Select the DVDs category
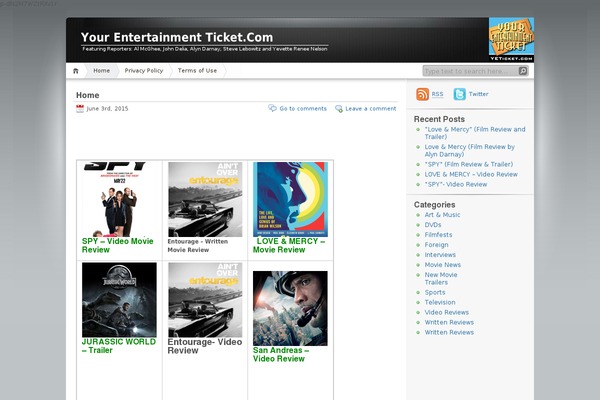This screenshot has width=600, height=400. coord(433,225)
